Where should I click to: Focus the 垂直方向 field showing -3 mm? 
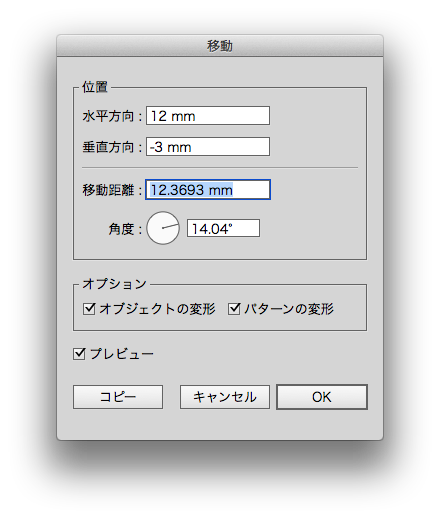point(208,147)
